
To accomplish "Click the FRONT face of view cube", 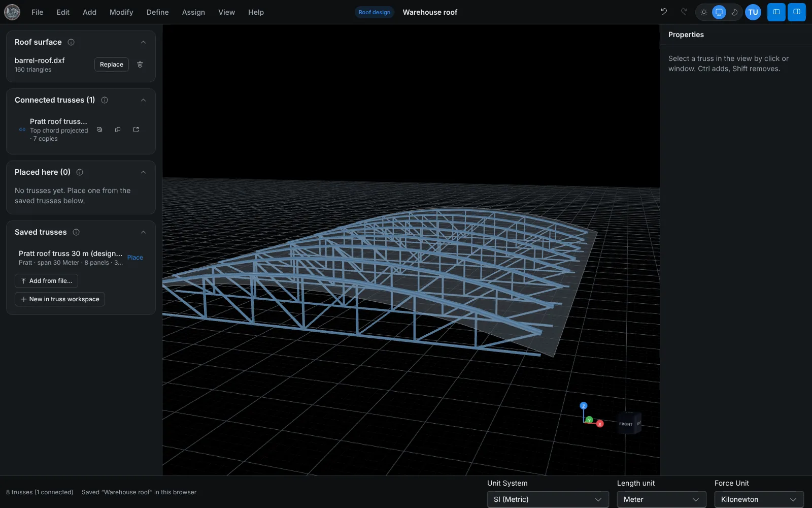I will click(626, 424).
